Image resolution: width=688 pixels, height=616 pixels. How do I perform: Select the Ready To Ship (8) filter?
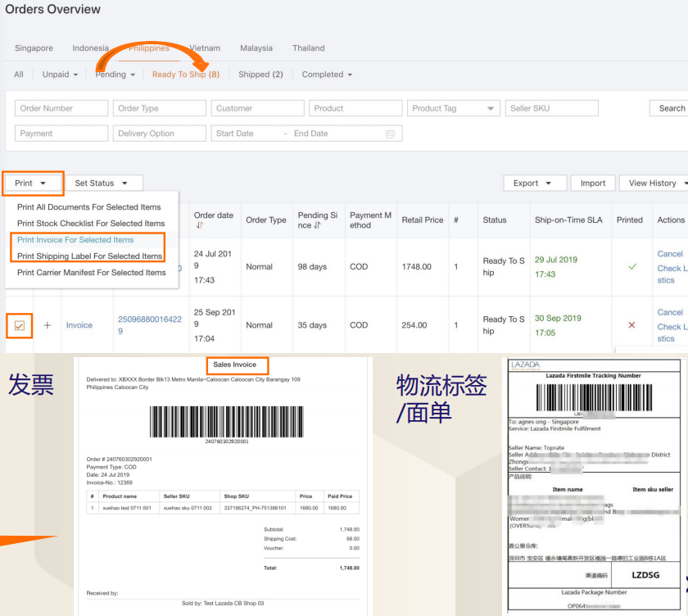point(186,75)
